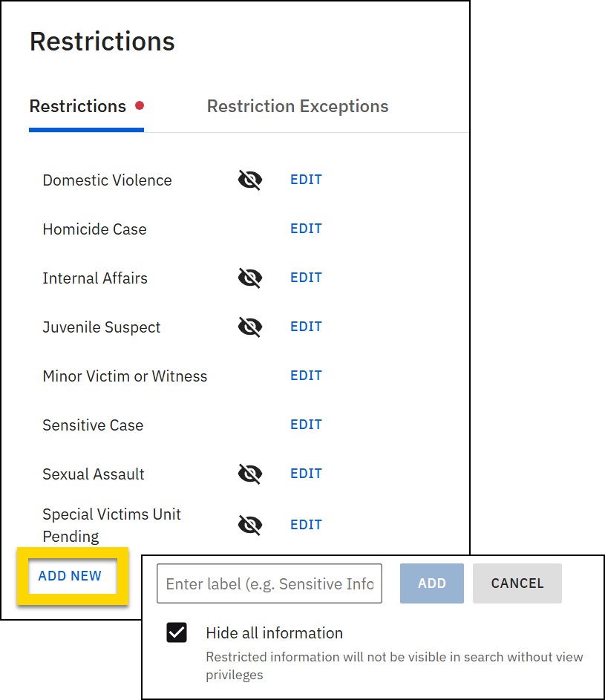Edit the Domestic Violence restriction
605x700 pixels.
click(306, 180)
